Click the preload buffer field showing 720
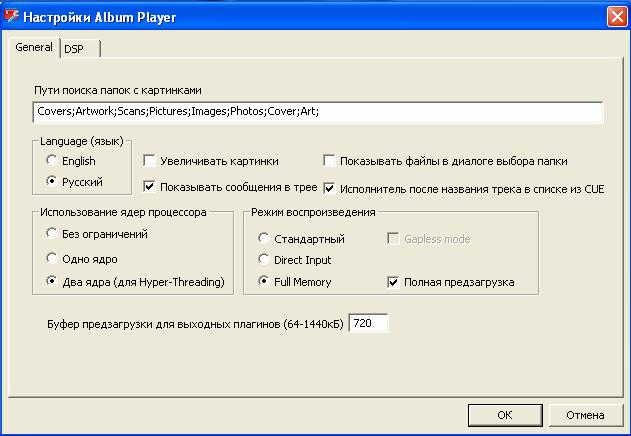This screenshot has width=631, height=436. coord(368,323)
